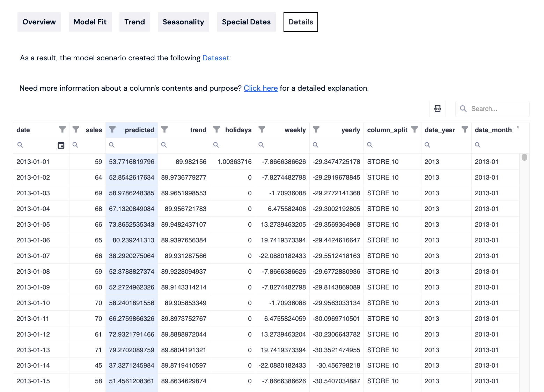Click the vertical scrollbar thumb of table
The width and height of the screenshot is (544, 392).
click(524, 157)
